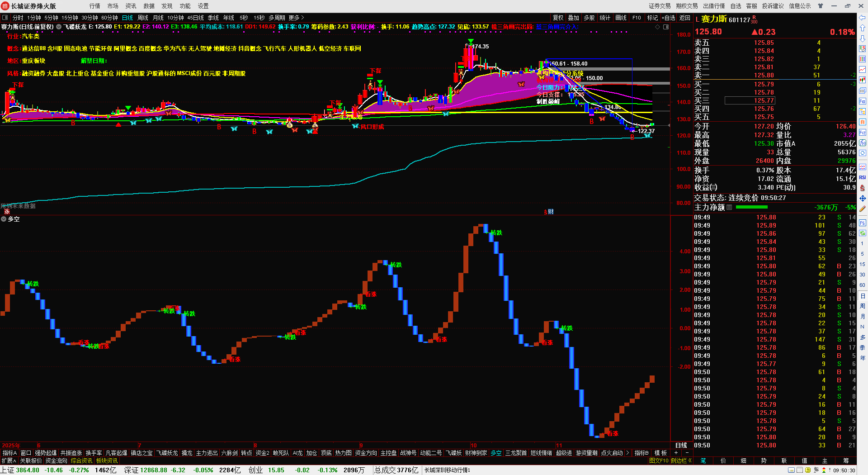
Task: Open the 指标A indicator group
Action: (9, 453)
